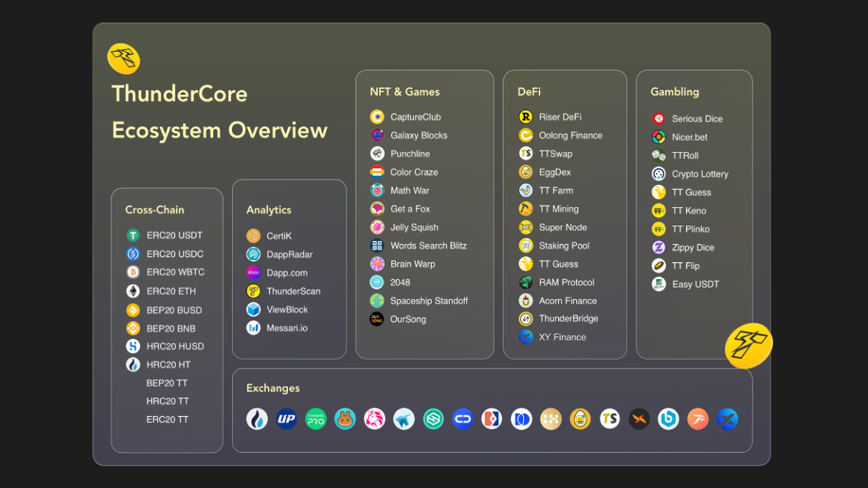Click the green hexagon S exchange icon
Screen dimensions: 868x488
point(433,419)
